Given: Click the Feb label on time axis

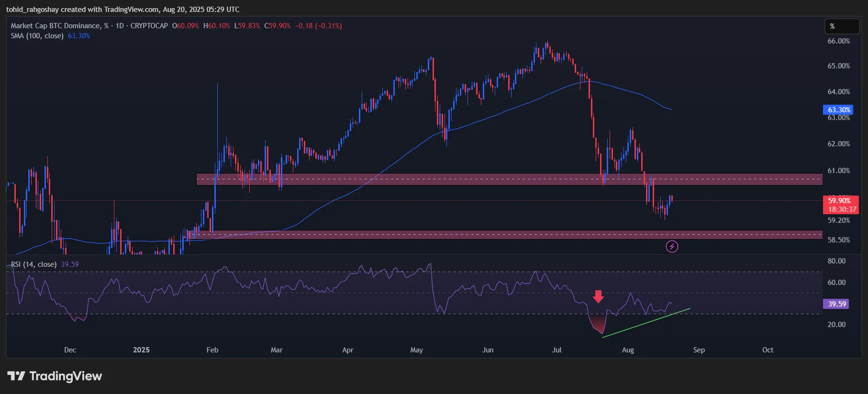Looking at the screenshot, I should click(212, 350).
